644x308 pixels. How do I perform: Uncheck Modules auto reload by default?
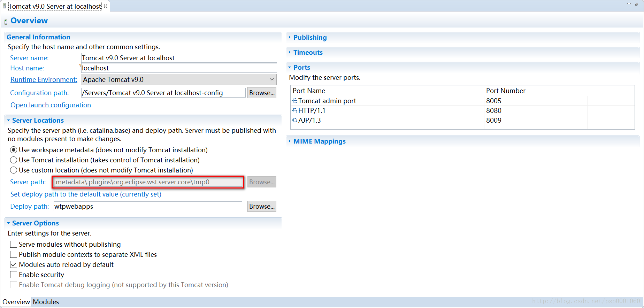[14, 264]
